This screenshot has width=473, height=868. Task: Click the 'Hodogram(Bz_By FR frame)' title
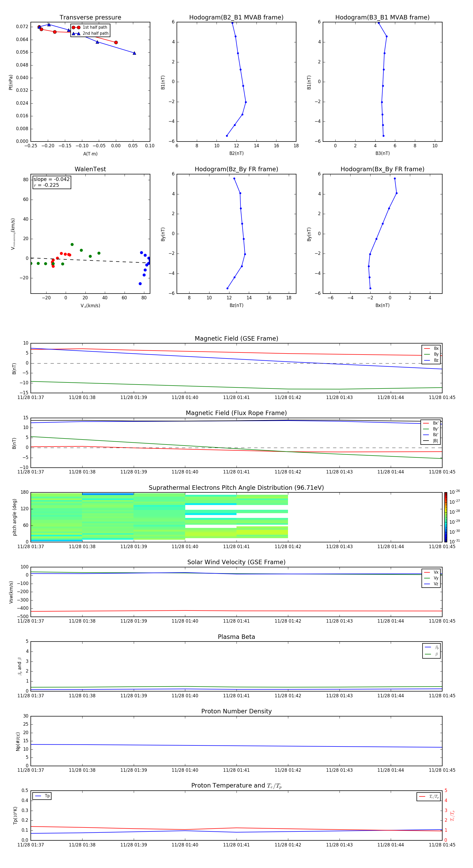(x=236, y=169)
